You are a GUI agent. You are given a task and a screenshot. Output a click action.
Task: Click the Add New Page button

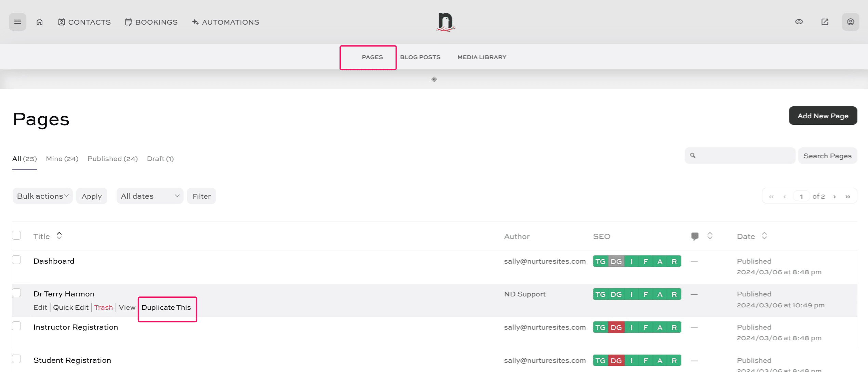coord(823,116)
